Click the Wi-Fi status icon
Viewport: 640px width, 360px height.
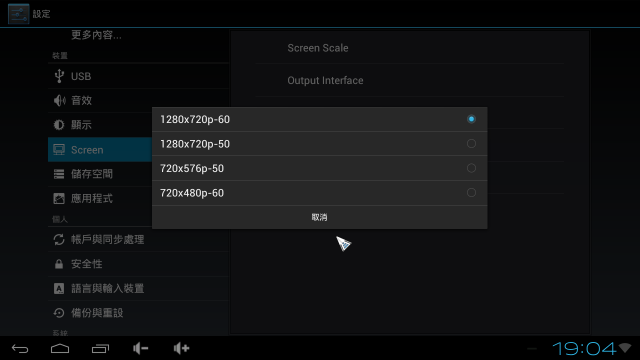[625, 348]
